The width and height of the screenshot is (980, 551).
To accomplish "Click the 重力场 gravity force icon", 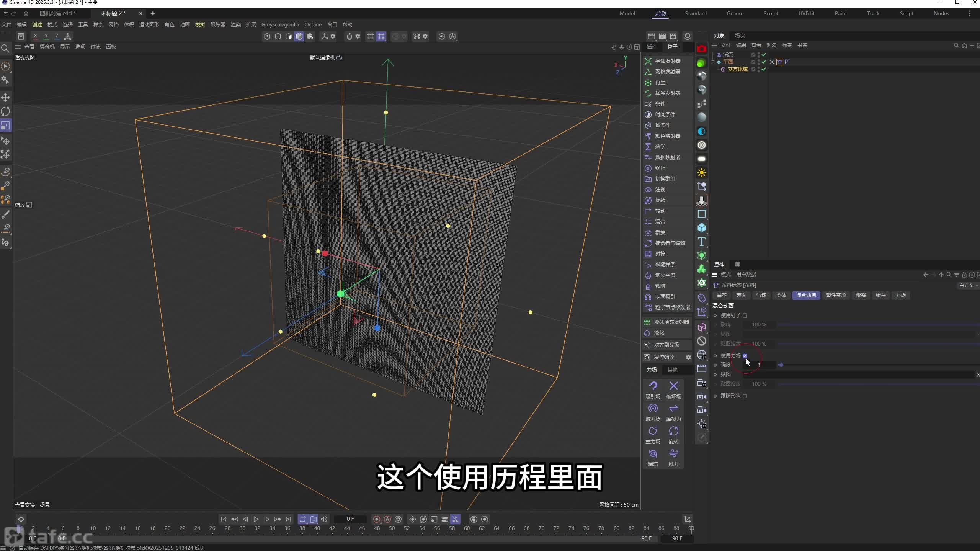I will (653, 431).
